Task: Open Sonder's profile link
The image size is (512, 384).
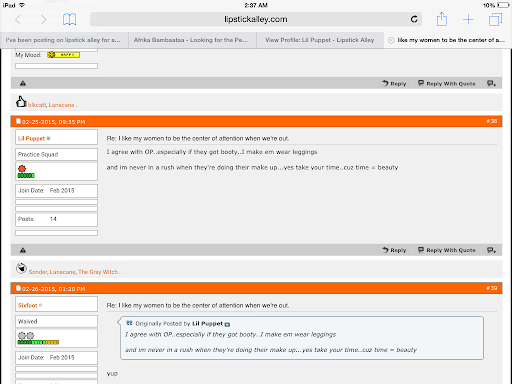Action: pyautogui.click(x=38, y=272)
